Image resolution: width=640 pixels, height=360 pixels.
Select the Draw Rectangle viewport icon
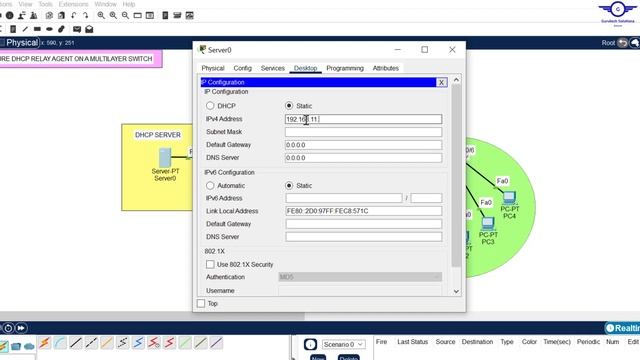(138, 16)
